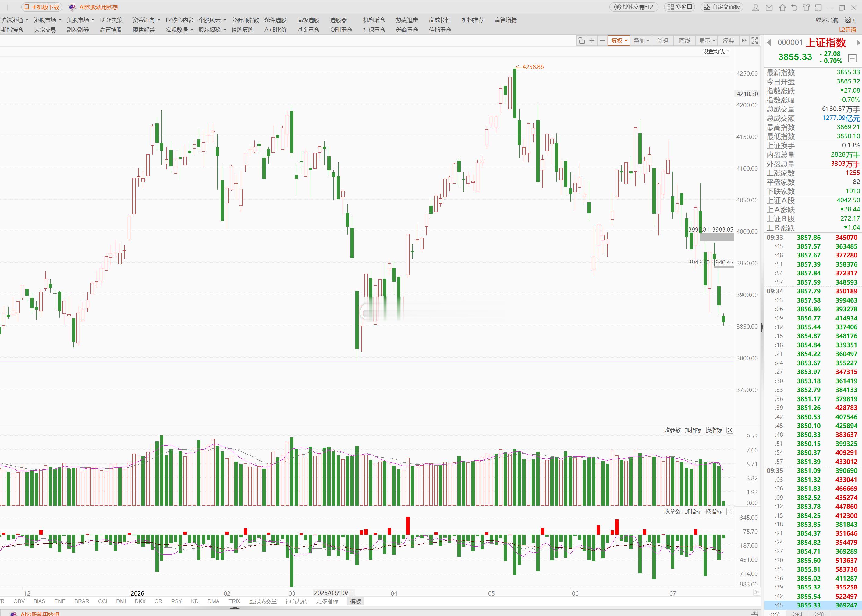Click the L2开通 link
Image resolution: width=862 pixels, height=616 pixels.
pyautogui.click(x=848, y=30)
